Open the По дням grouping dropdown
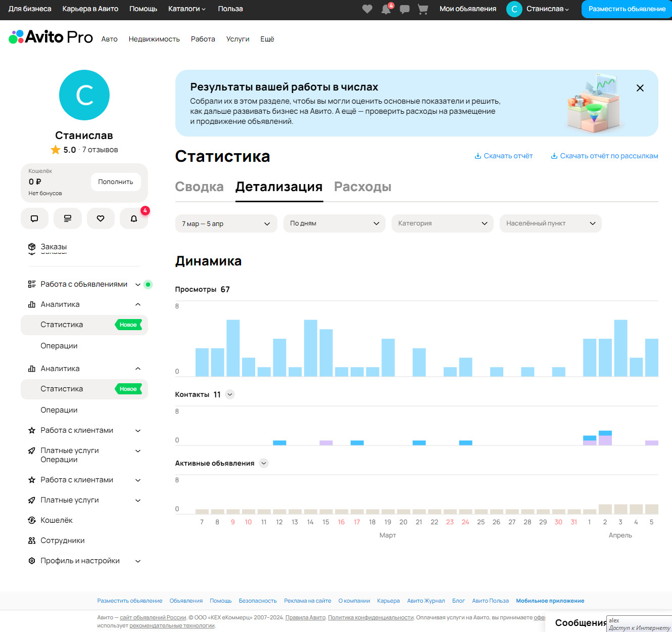 tap(334, 223)
